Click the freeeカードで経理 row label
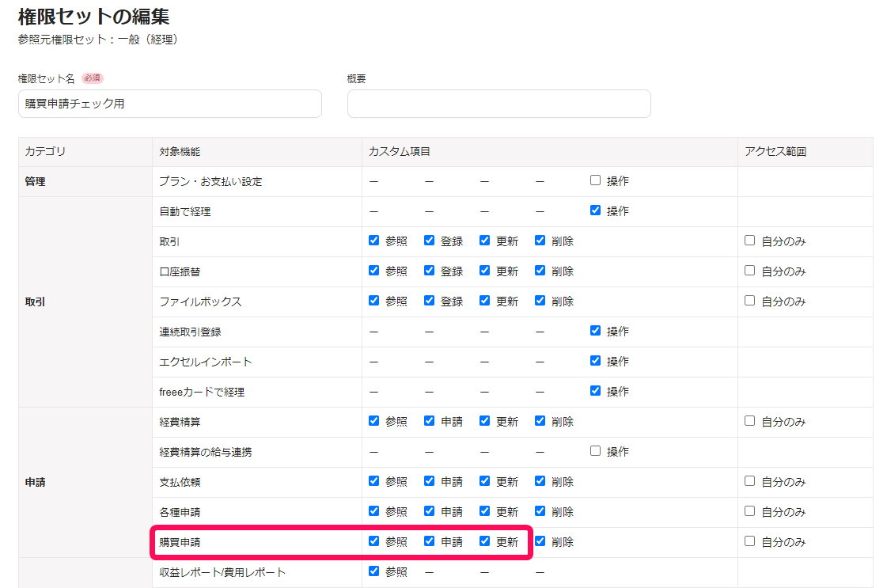This screenshot has height=588, width=887. point(202,393)
